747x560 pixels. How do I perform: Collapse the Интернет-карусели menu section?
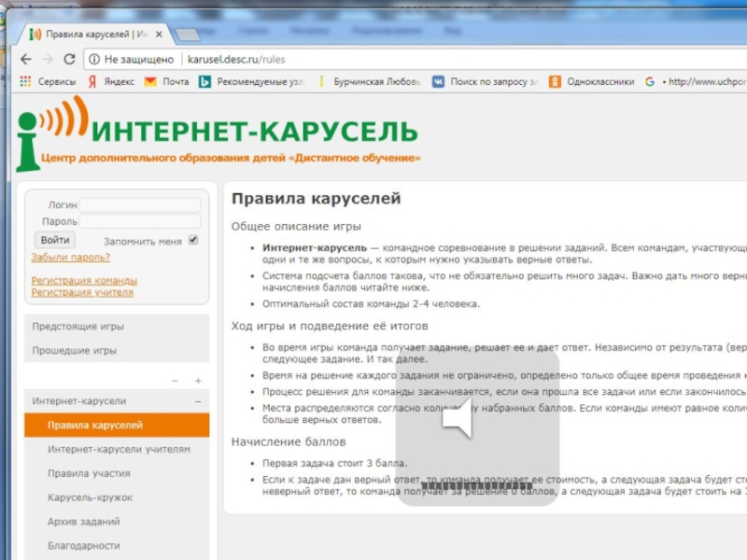coord(198,401)
